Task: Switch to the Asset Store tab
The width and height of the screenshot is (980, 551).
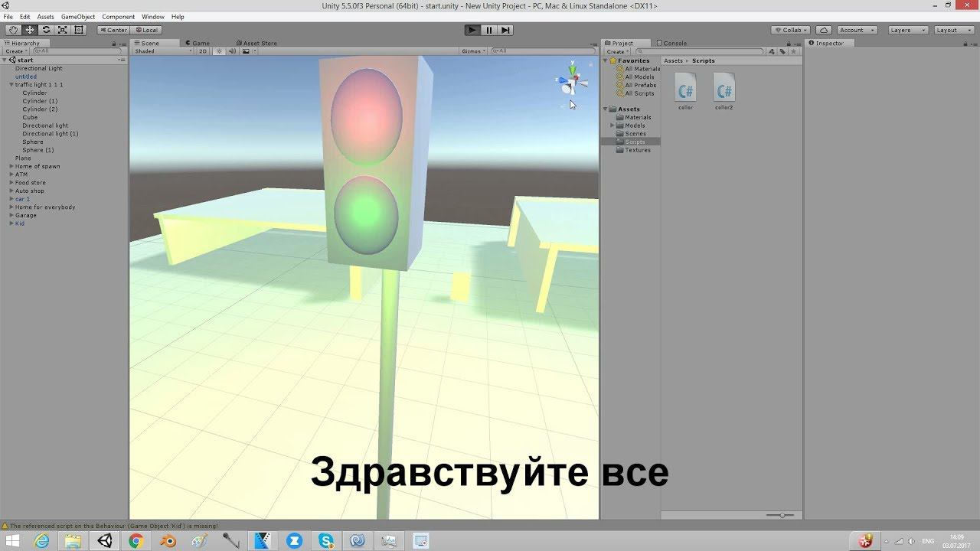Action: [x=257, y=44]
